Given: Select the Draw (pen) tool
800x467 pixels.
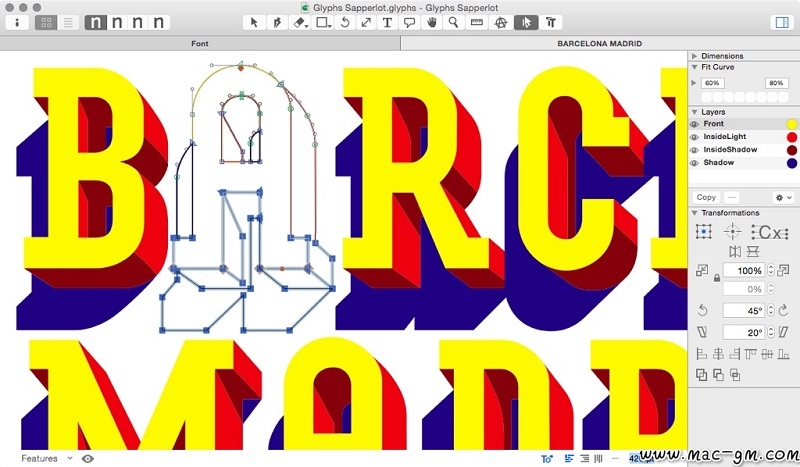Looking at the screenshot, I should point(277,22).
